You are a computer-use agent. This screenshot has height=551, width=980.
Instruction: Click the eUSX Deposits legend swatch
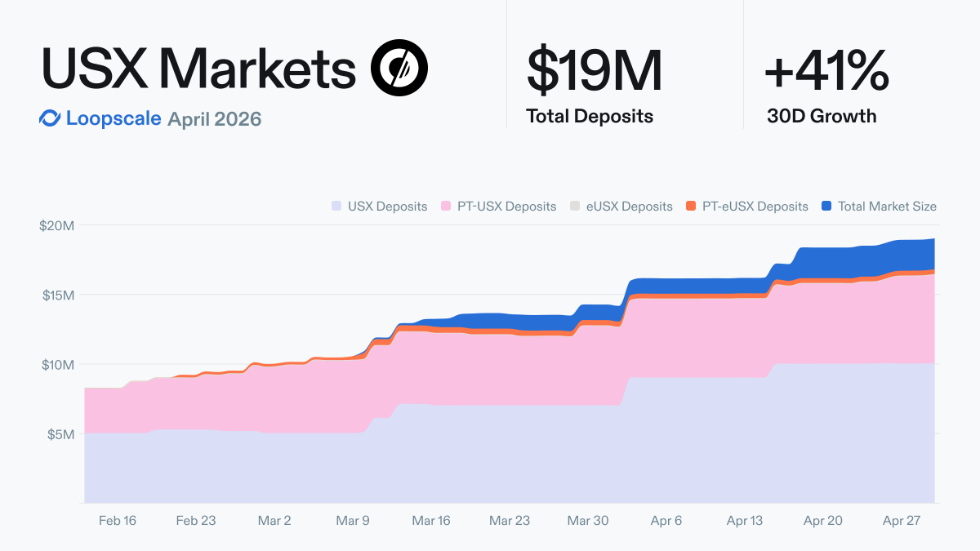(x=575, y=207)
